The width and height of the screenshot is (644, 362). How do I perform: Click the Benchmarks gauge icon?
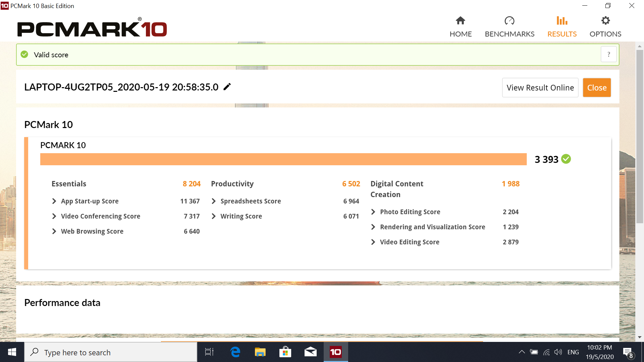pyautogui.click(x=509, y=21)
